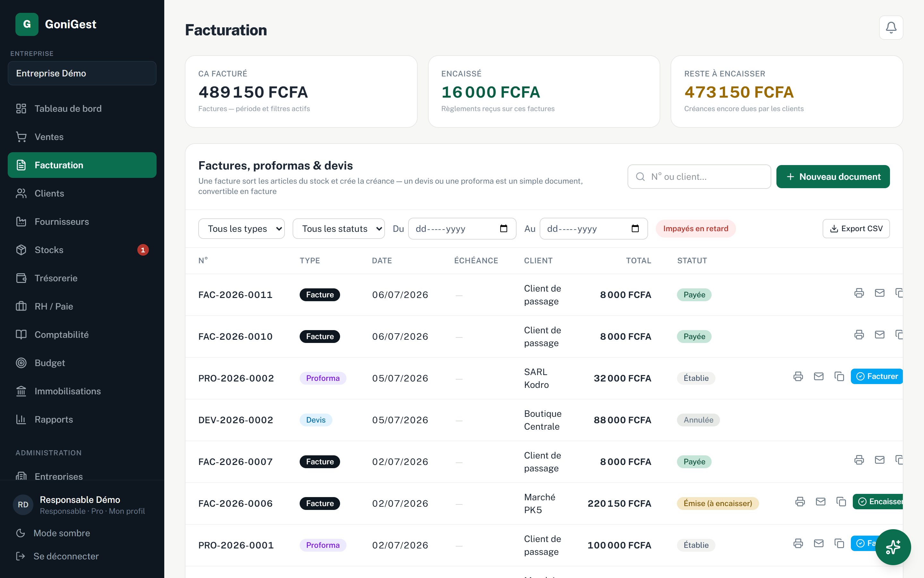Email proforma PRO-2026-0002
The image size is (924, 578).
click(819, 376)
